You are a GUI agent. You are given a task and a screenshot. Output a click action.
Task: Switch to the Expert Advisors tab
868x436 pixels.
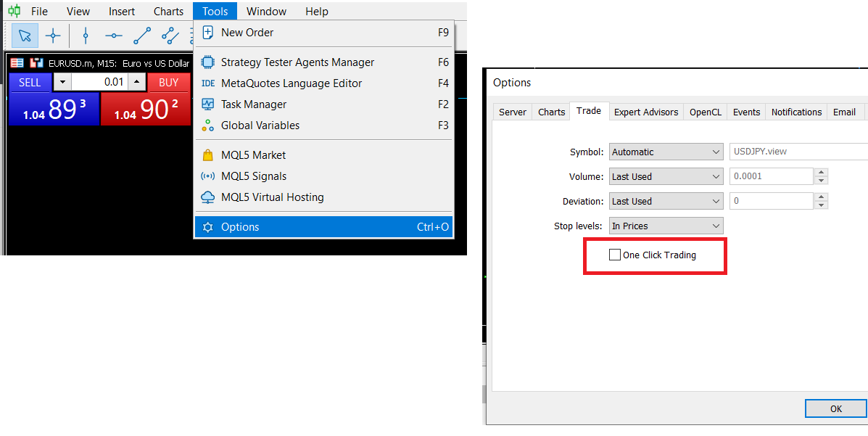pyautogui.click(x=645, y=112)
